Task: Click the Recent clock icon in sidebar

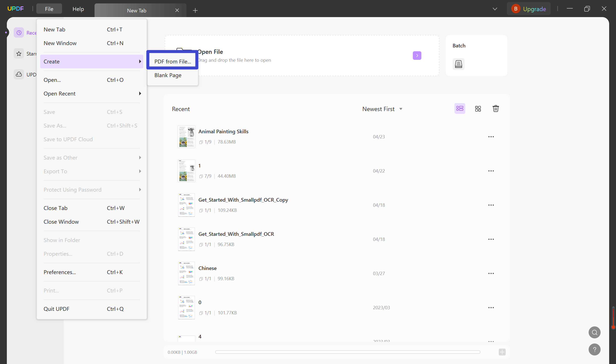Action: [19, 33]
